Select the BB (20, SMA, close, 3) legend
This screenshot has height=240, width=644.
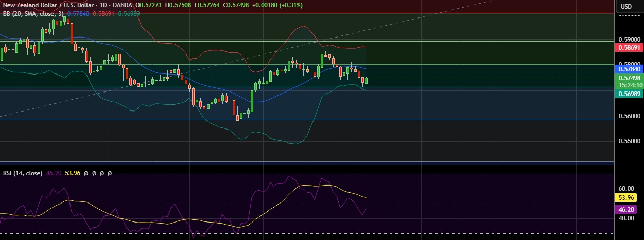point(33,14)
